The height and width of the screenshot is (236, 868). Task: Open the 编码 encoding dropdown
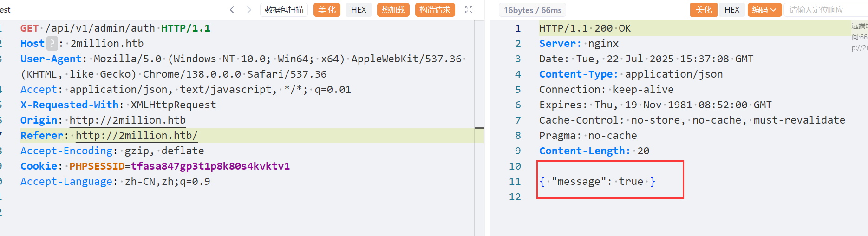(x=764, y=10)
